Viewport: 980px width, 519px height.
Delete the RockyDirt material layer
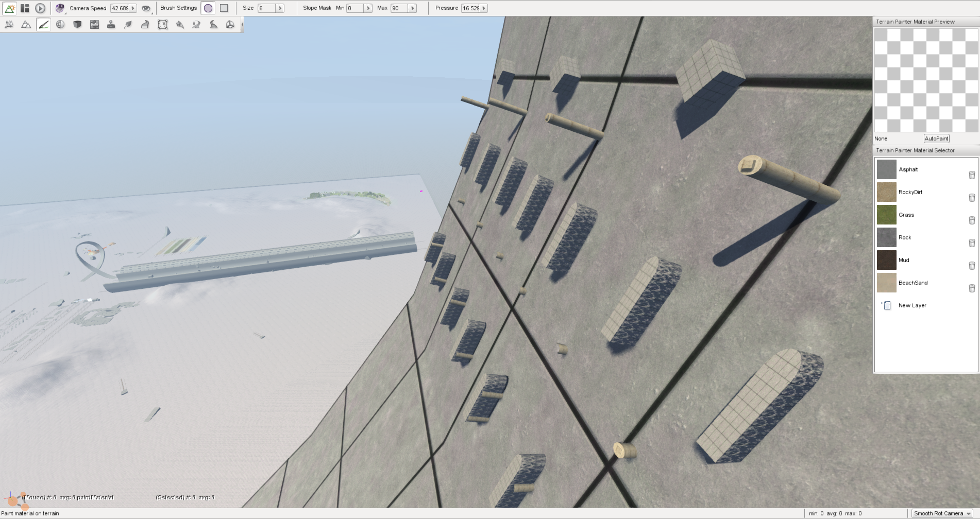pos(972,198)
